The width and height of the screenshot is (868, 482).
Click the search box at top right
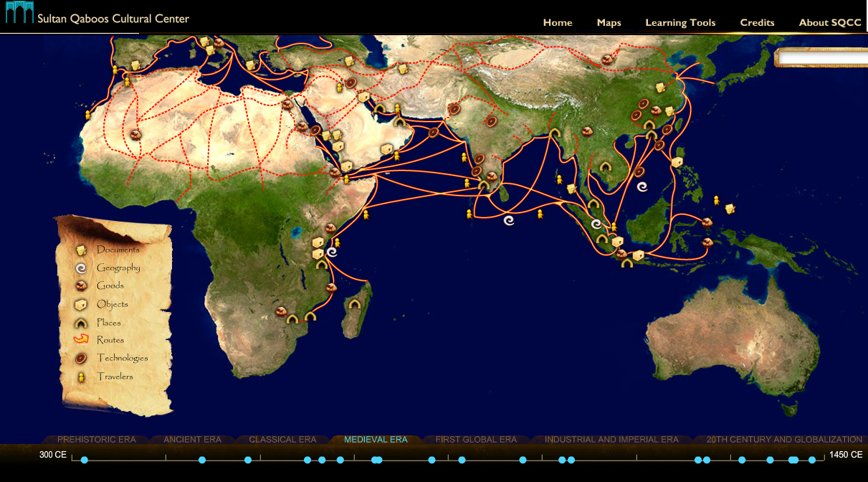coord(821,58)
